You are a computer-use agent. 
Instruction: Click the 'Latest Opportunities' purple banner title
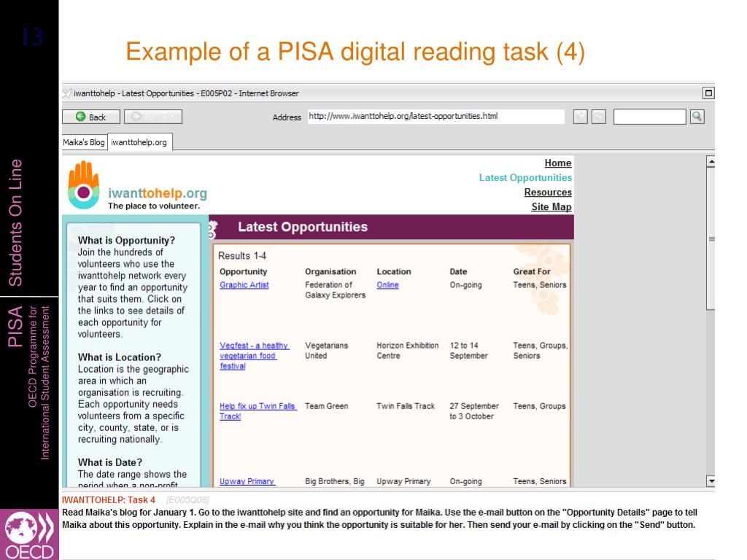pos(303,227)
